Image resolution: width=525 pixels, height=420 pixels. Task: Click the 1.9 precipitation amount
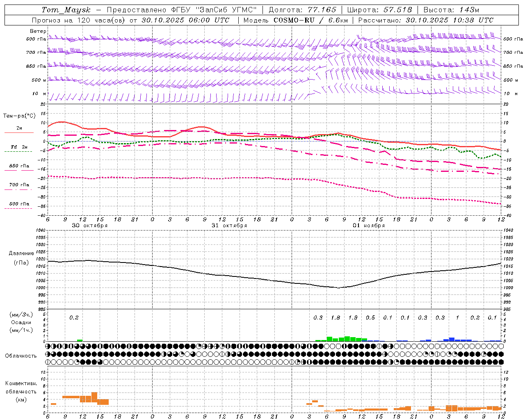coord(353,317)
